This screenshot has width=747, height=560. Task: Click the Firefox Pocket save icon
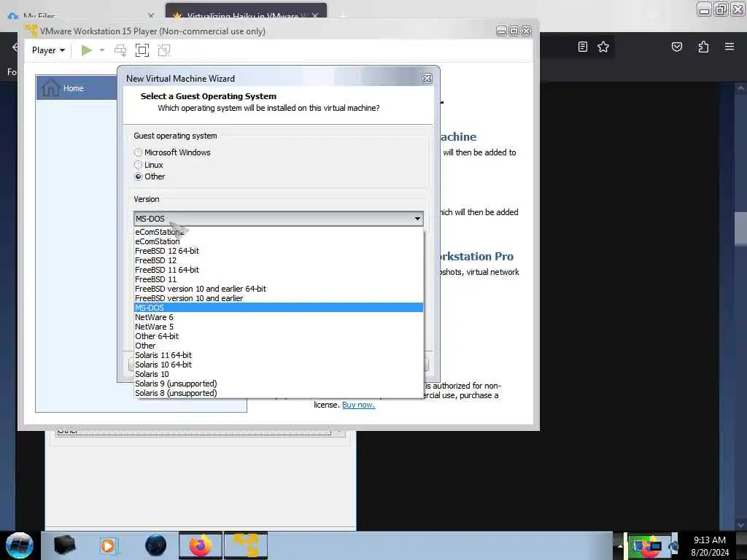tap(676, 47)
